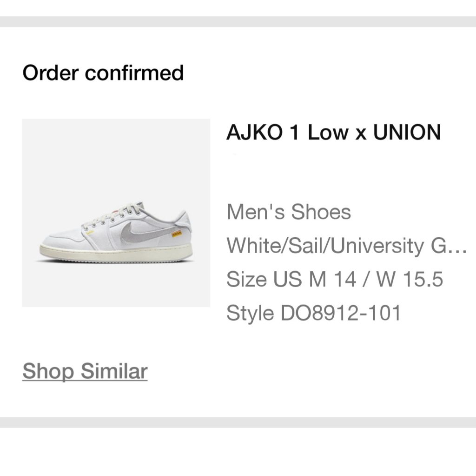Viewport: 476px width, 476px height.
Task: Click the word UNION in the product title
Action: 407,133
